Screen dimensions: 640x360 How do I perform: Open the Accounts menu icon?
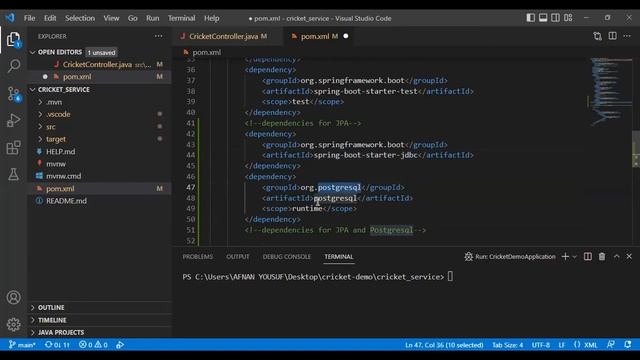click(13, 297)
